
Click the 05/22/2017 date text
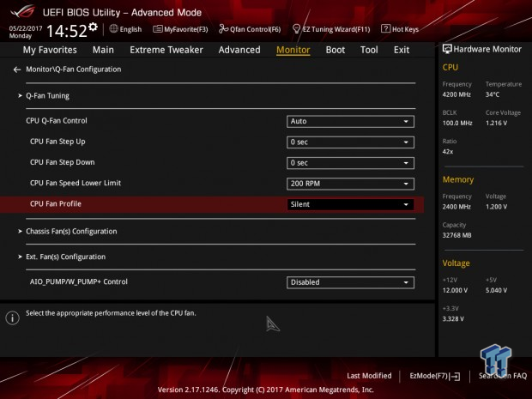pos(26,28)
